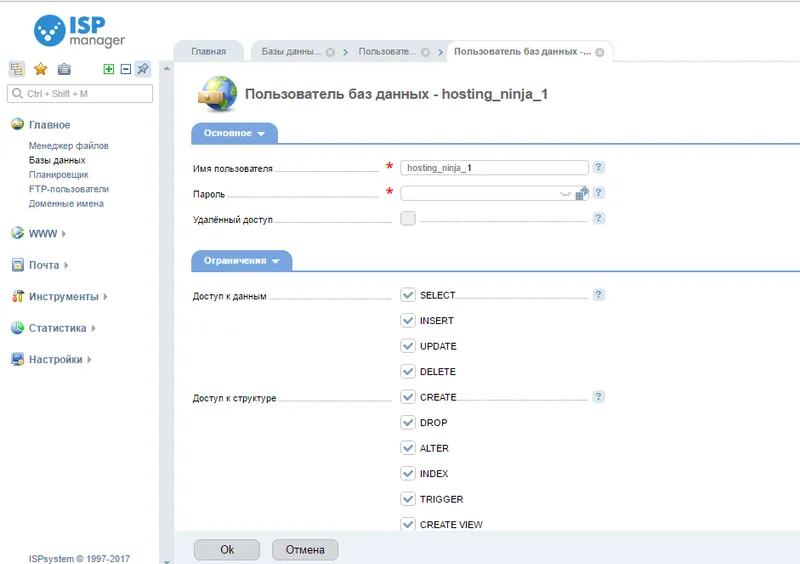The height and width of the screenshot is (564, 800).
Task: Click the Настройки monitor icon
Action: pyautogui.click(x=17, y=359)
